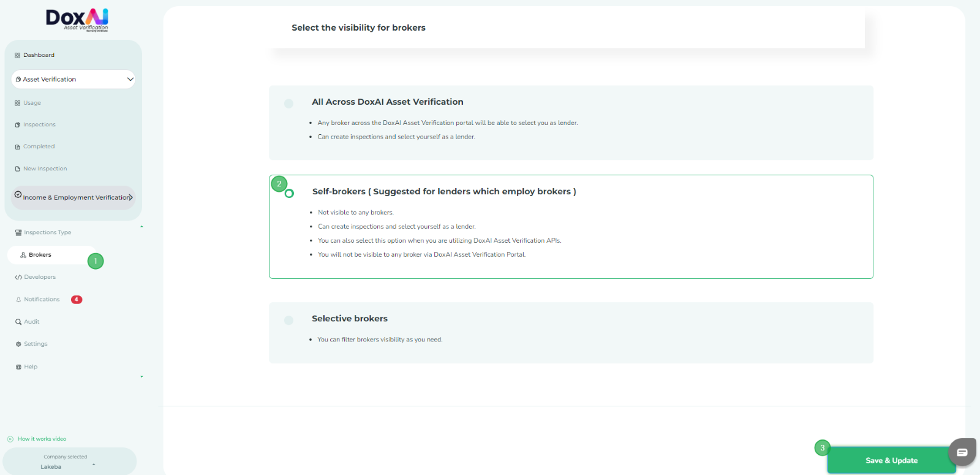Open the Brokers menu item
980x475 pixels.
pos(40,255)
